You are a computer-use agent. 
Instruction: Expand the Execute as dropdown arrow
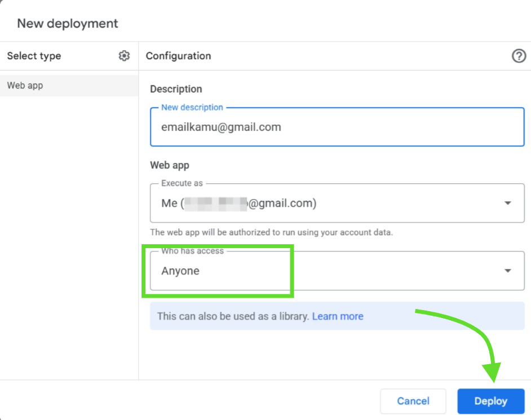click(507, 203)
